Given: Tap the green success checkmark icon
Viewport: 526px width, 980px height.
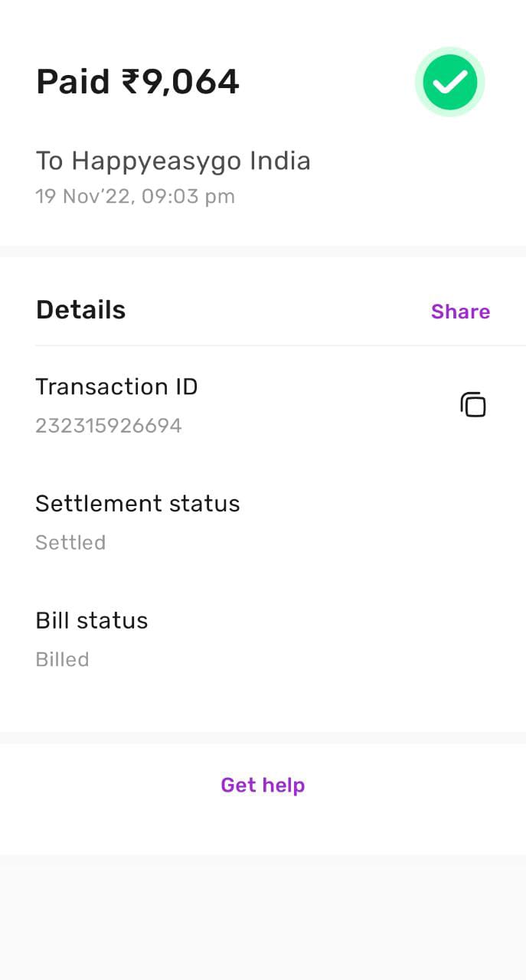Looking at the screenshot, I should [x=450, y=81].
